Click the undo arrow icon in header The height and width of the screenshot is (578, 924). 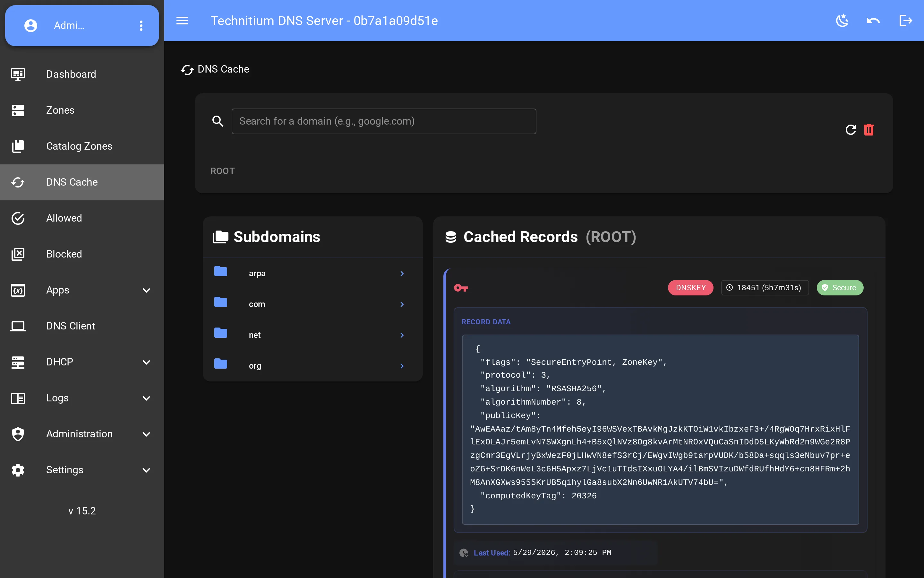click(x=873, y=21)
